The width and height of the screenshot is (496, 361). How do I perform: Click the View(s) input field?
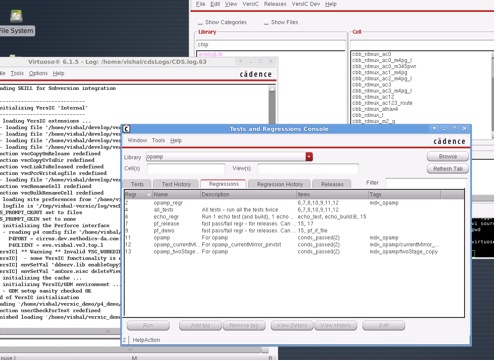[308, 169]
